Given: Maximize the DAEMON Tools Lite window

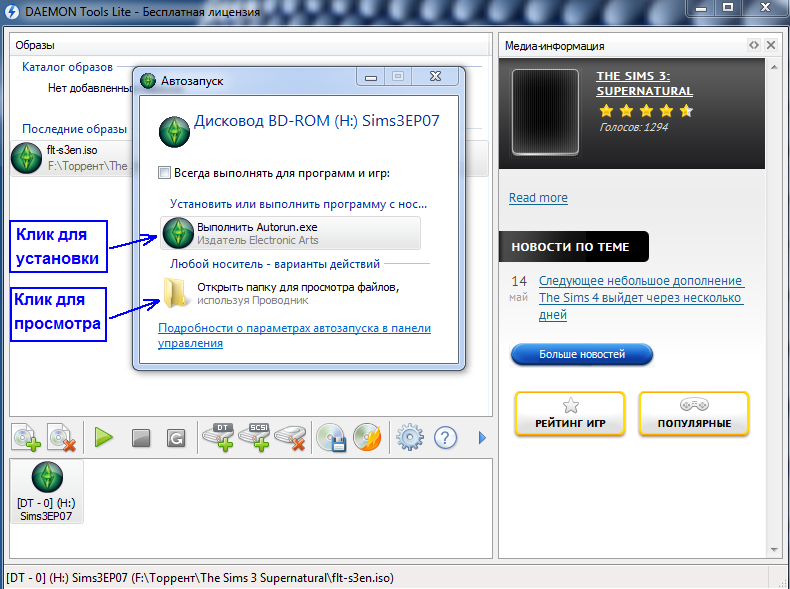Looking at the screenshot, I should 728,8.
